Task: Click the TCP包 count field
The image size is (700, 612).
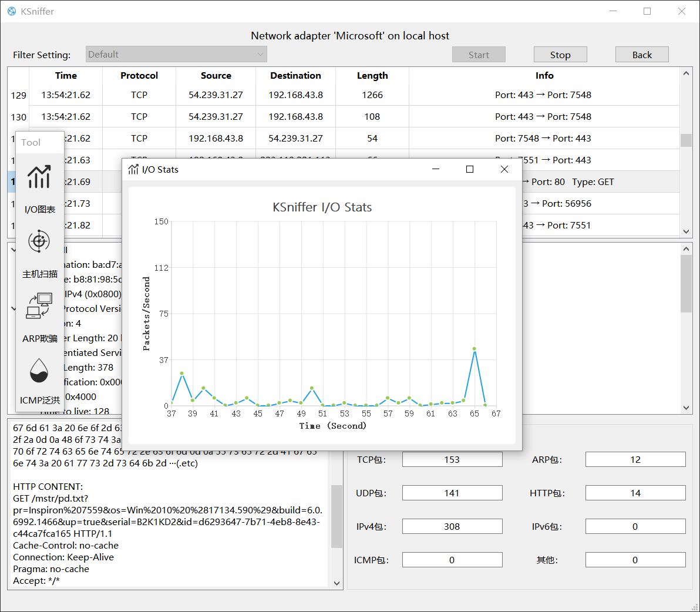Action: click(452, 459)
